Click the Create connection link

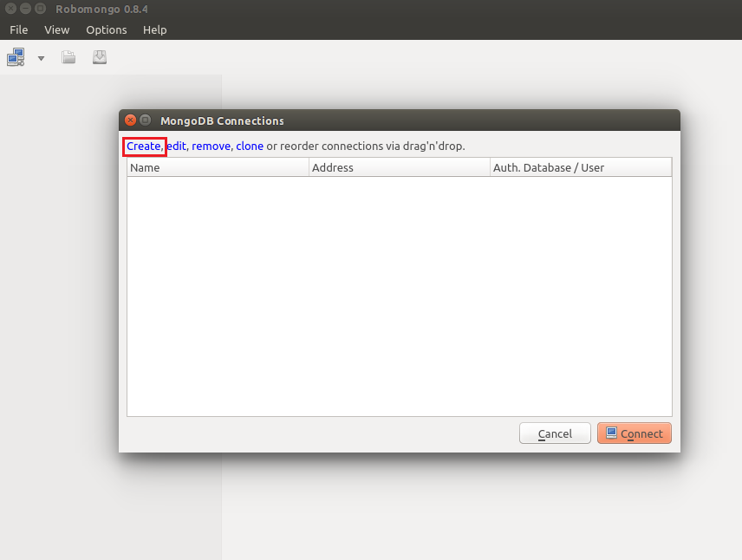(143, 146)
